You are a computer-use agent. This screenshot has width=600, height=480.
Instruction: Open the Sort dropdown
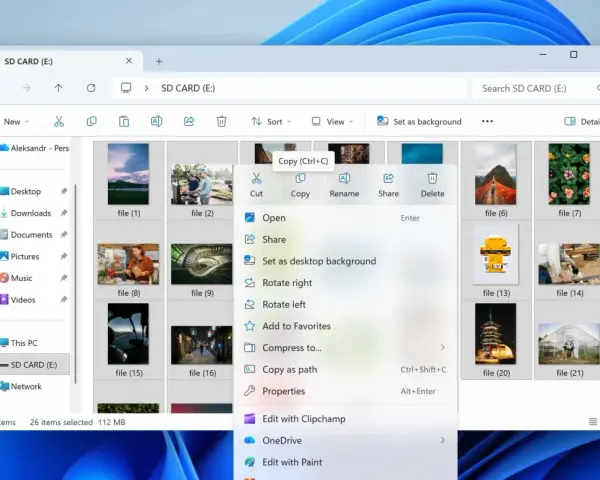[x=271, y=122]
